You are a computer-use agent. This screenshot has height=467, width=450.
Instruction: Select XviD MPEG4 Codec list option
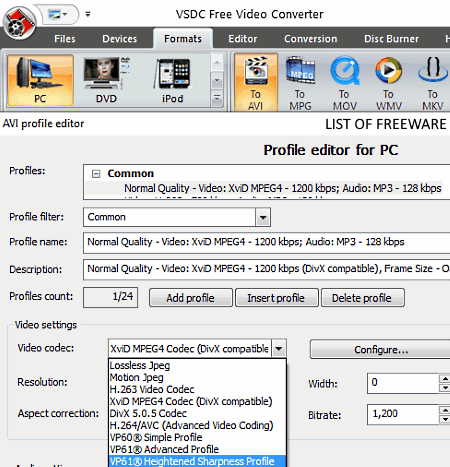tap(197, 402)
